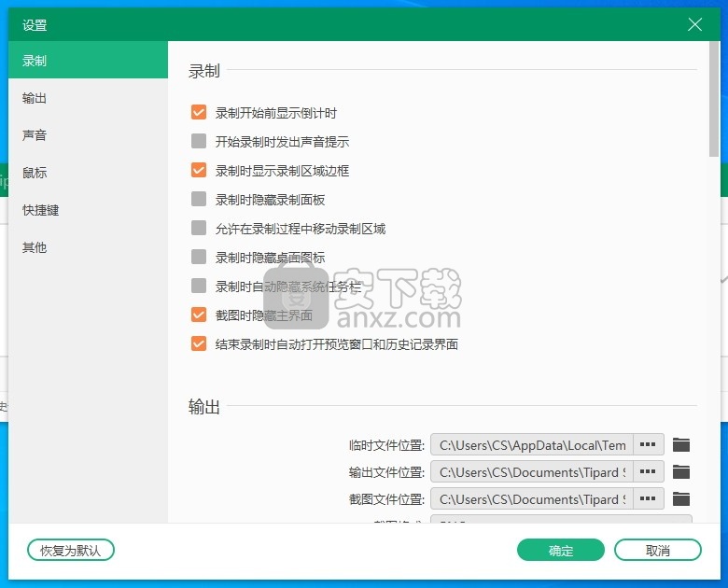Click the 恢复为默认 button

point(71,551)
